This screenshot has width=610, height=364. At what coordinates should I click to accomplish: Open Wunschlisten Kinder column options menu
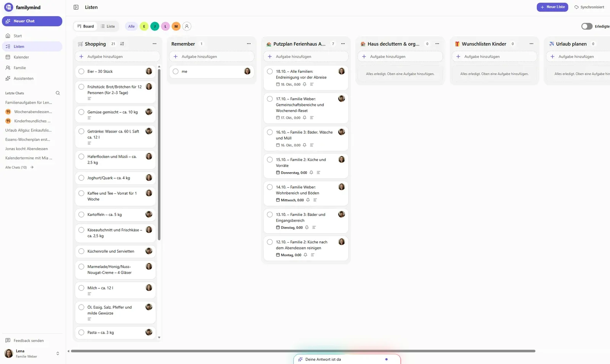click(x=531, y=44)
